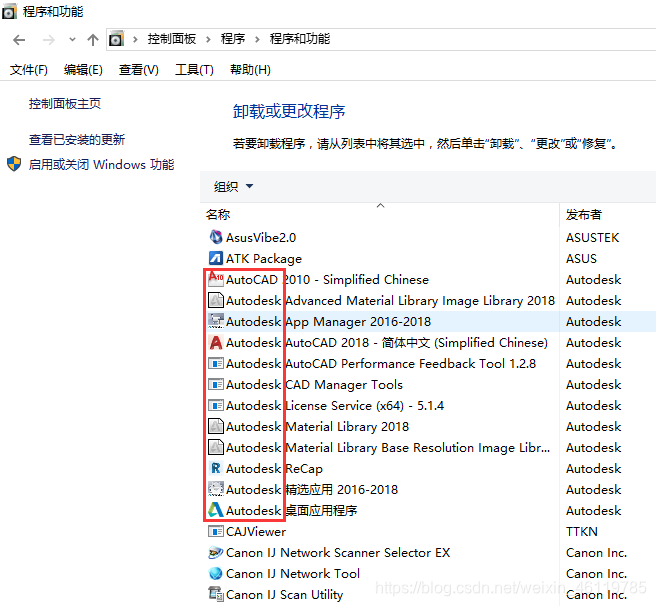Click the Autodesk ReCap icon
This screenshot has width=656, height=606.
pos(215,468)
